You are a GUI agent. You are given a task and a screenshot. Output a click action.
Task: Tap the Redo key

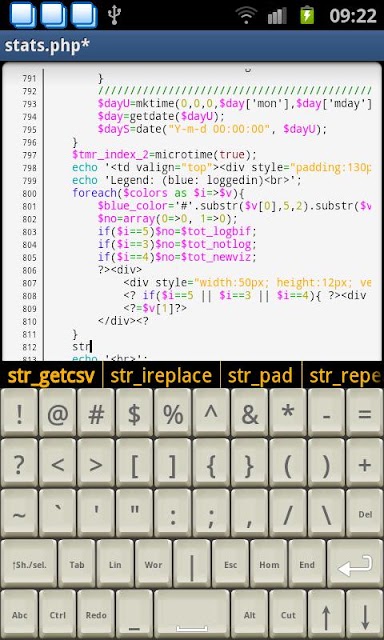(96, 615)
